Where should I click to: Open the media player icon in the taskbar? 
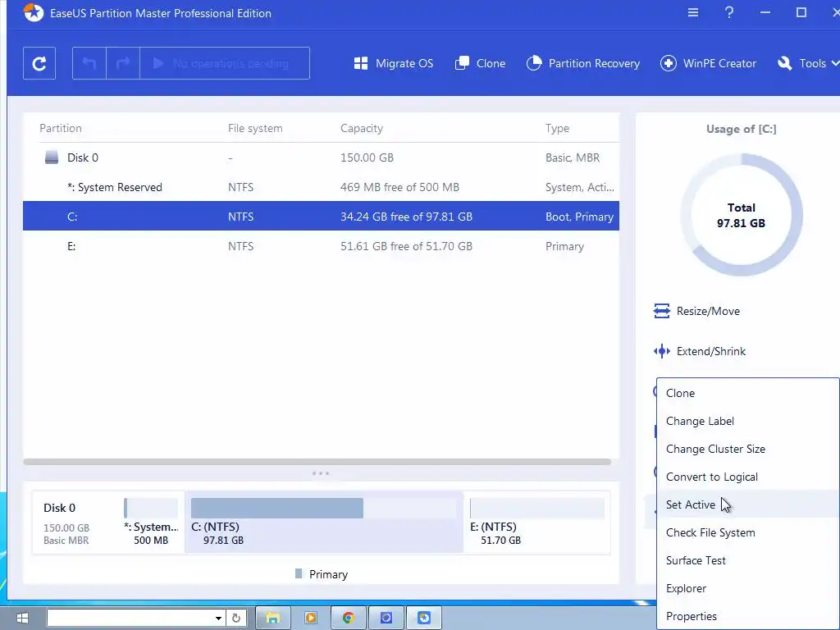tap(311, 618)
